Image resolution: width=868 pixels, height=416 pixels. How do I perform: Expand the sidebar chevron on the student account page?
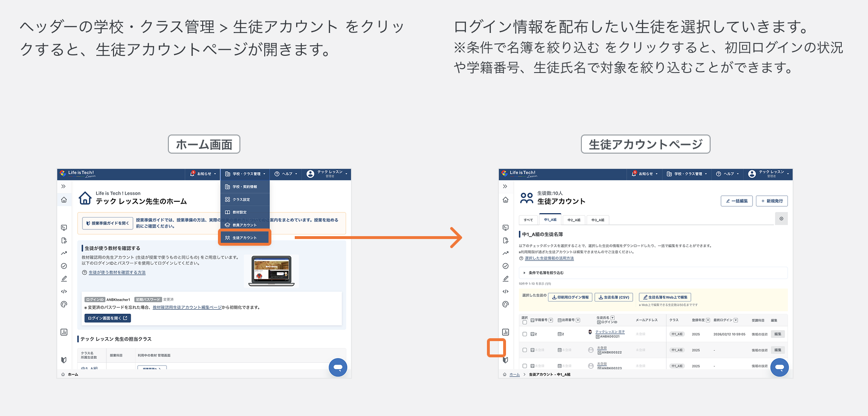tap(505, 187)
